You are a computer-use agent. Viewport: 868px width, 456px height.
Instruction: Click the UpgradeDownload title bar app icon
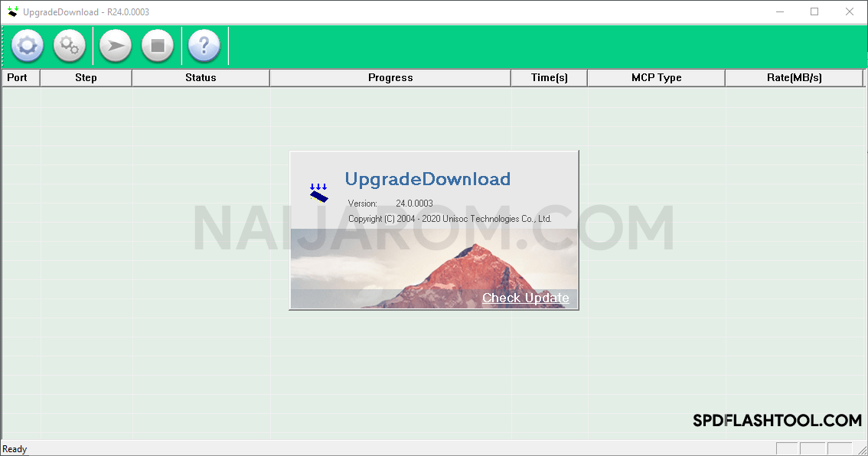(x=12, y=11)
